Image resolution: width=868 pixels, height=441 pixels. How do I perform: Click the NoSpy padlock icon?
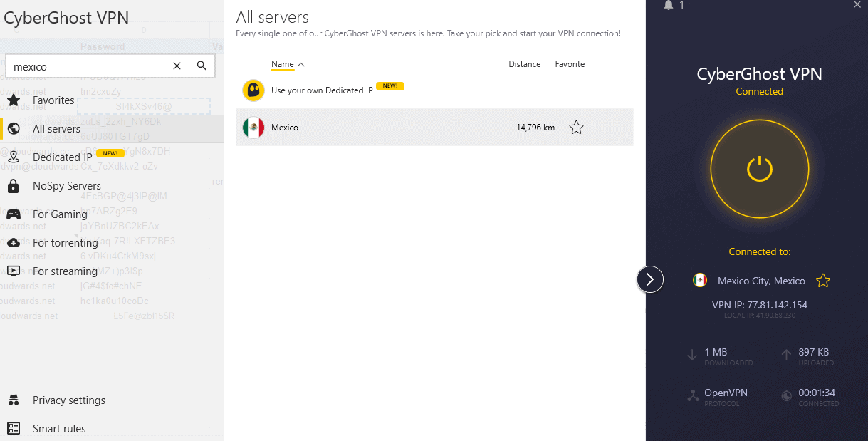coord(13,186)
